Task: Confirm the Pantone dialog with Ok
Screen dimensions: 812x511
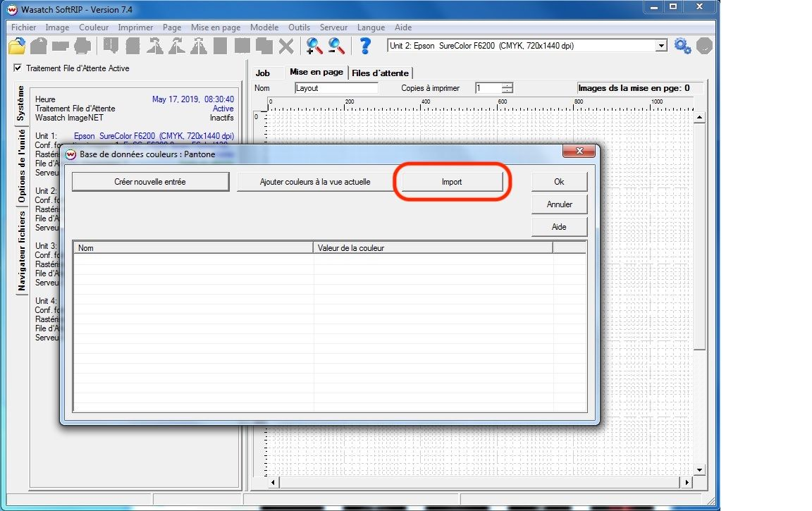Action: point(559,182)
